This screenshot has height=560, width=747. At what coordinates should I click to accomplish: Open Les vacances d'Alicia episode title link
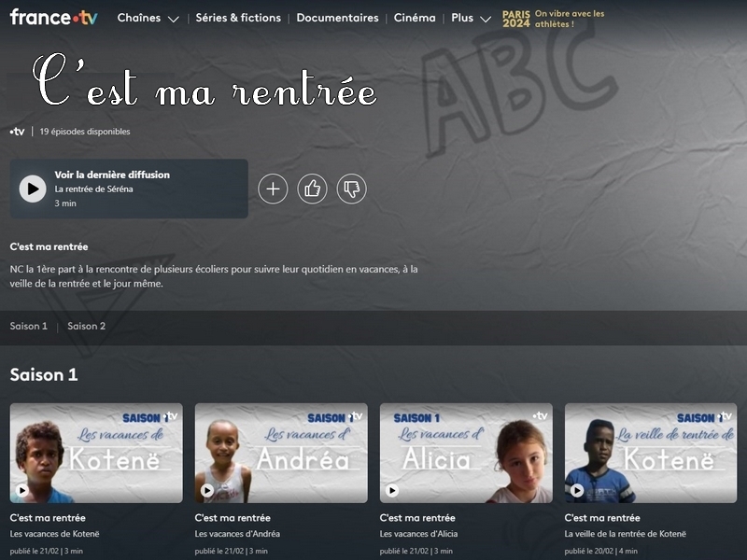click(x=418, y=534)
